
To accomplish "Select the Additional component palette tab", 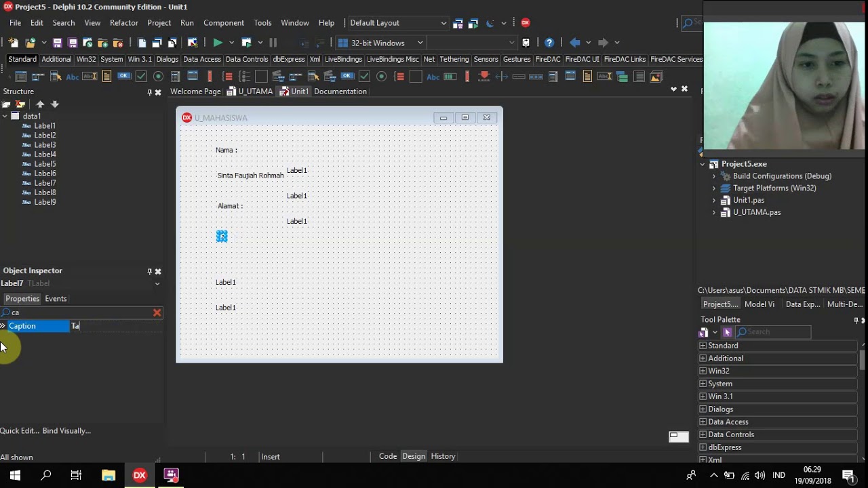I will (56, 59).
